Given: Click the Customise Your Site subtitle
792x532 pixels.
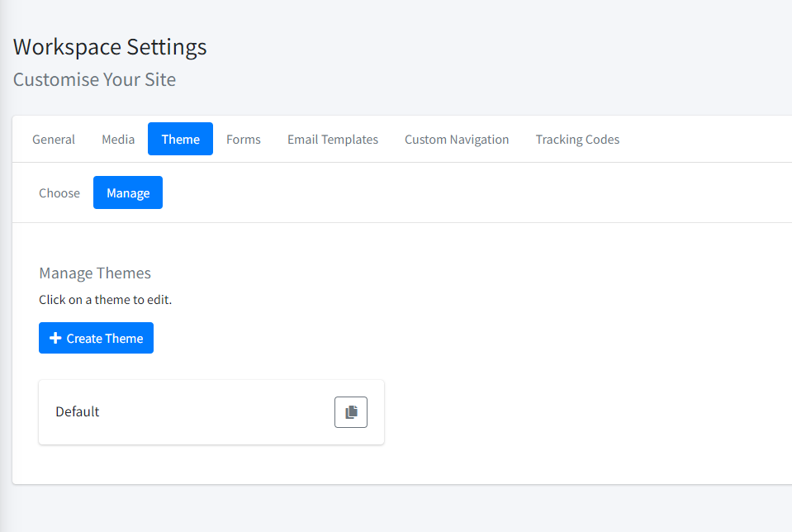Looking at the screenshot, I should [94, 80].
